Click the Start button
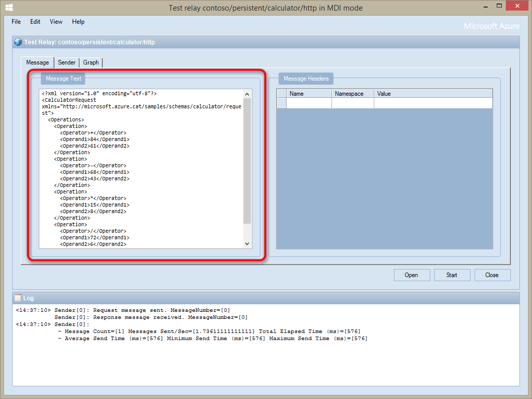This screenshot has width=532, height=399. tap(452, 275)
